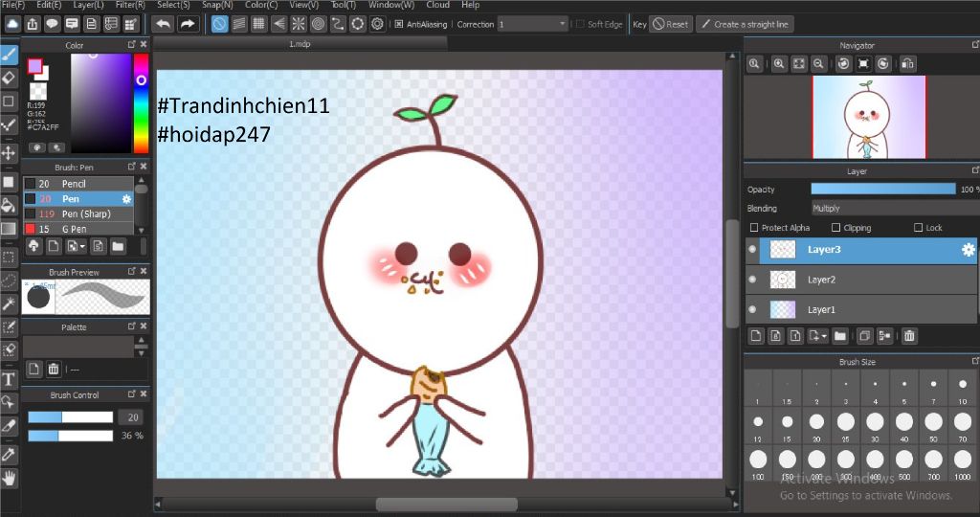Undock the Color panel
The height and width of the screenshot is (517, 980).
(132, 44)
